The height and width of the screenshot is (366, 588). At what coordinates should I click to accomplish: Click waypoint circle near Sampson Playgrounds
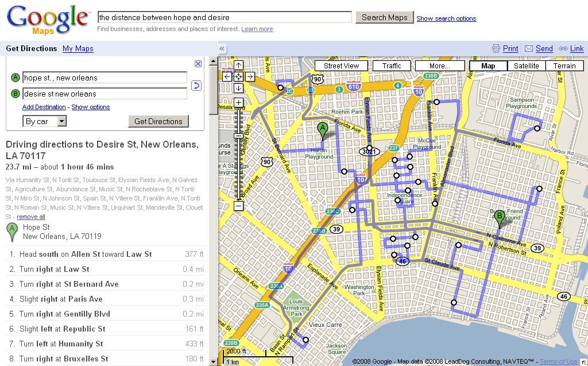point(537,128)
